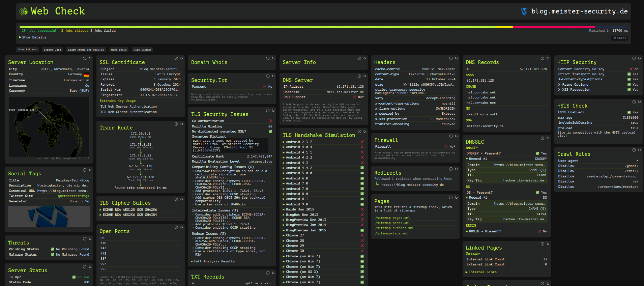Refresh the Server Location card
This screenshot has height=286, width=644.
[x=90, y=58]
